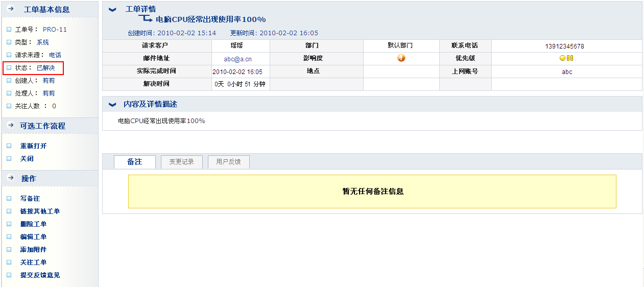Viewport: 644px width, 287px height.
Task: Click 编辑工单 to edit ticket
Action: 33,237
